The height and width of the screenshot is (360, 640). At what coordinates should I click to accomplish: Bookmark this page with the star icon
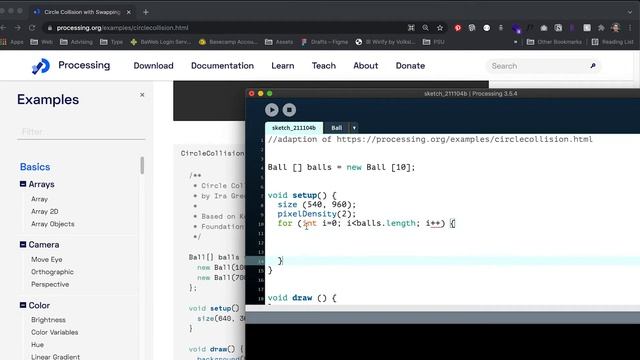click(x=440, y=28)
